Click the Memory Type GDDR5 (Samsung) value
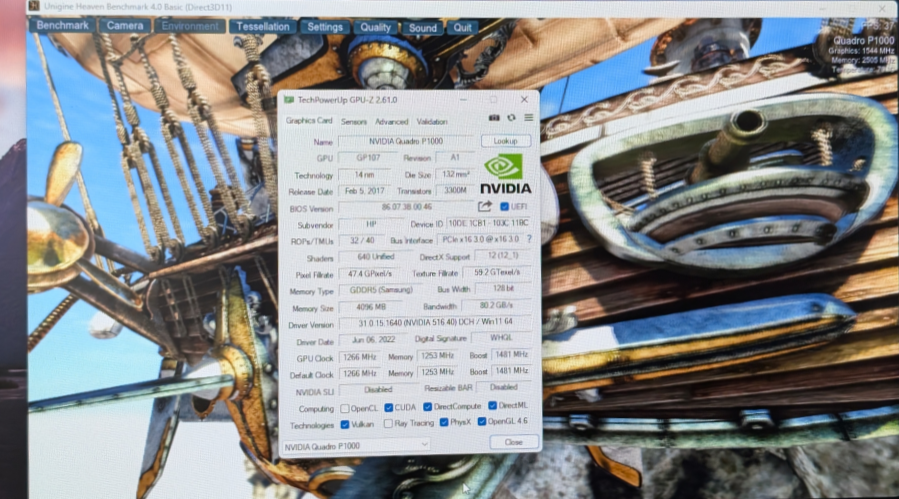 point(381,290)
